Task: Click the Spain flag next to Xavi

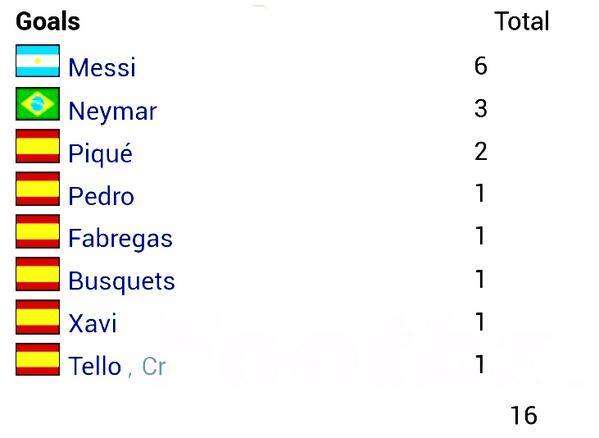Action: point(38,317)
